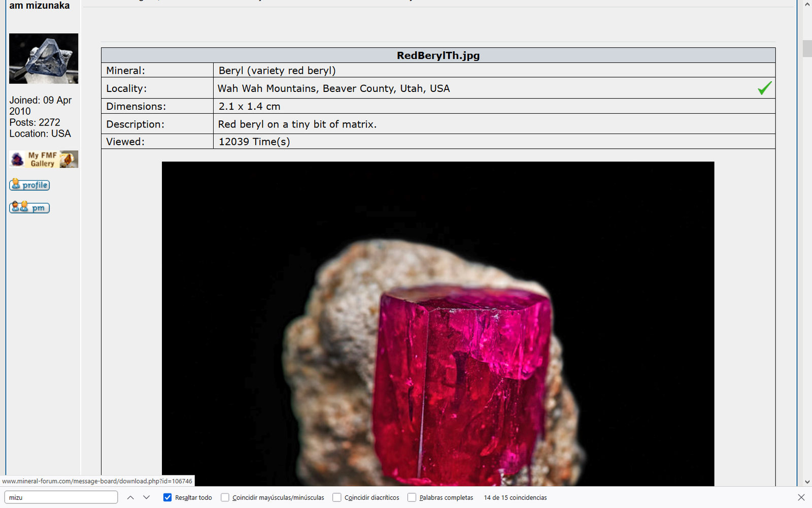Image resolution: width=812 pixels, height=508 pixels.
Task: Click the vertical scrollbar thumb
Action: (807, 48)
